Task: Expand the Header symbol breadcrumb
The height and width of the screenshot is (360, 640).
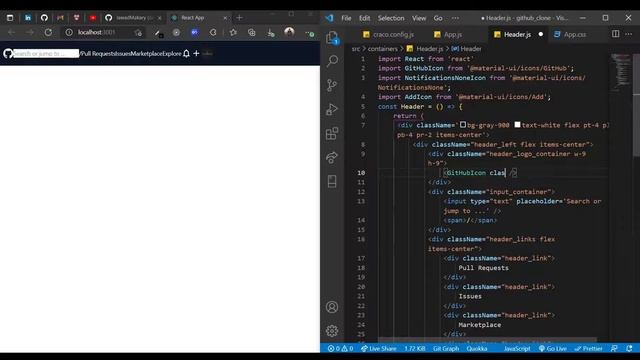Action: 467,49
